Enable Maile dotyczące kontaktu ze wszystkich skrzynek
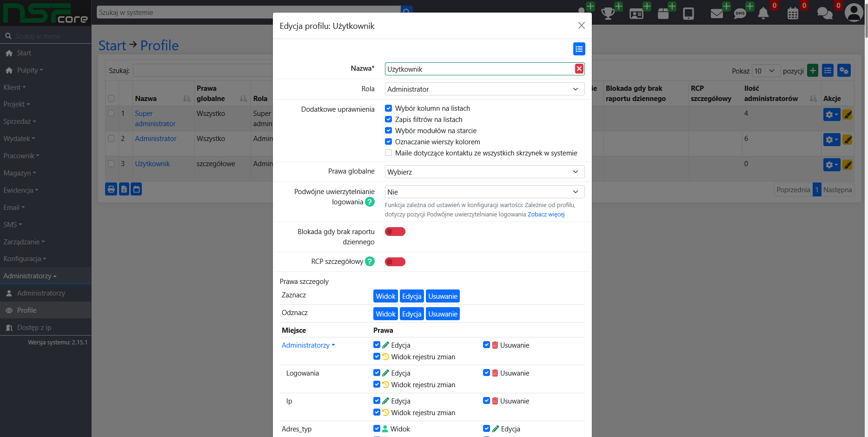Screen dimensions: 868x437 388,153
